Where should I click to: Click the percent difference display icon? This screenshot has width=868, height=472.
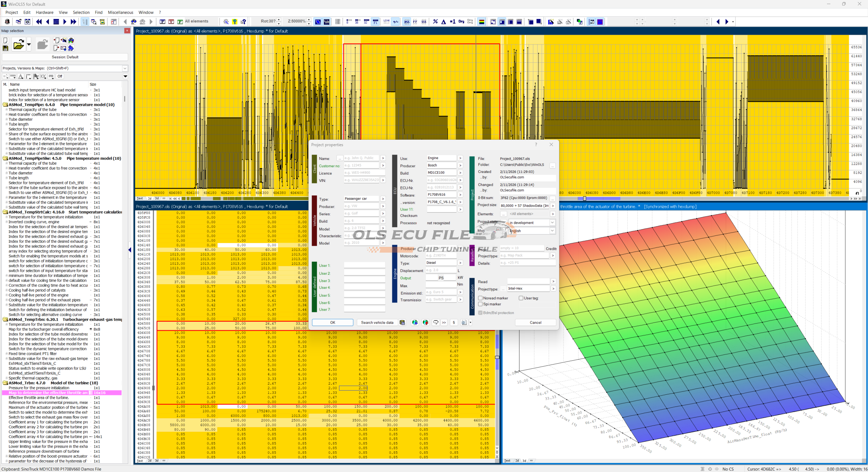[435, 22]
